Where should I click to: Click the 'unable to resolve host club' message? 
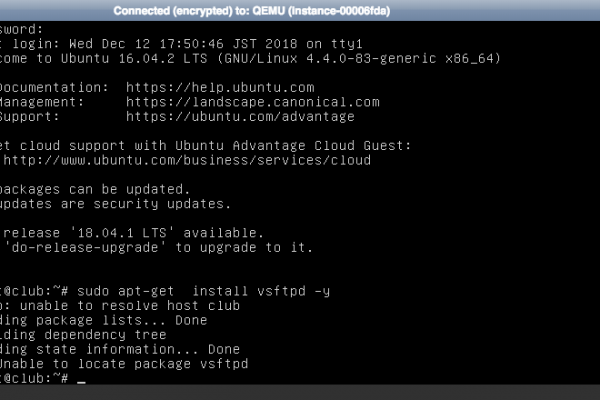120,306
